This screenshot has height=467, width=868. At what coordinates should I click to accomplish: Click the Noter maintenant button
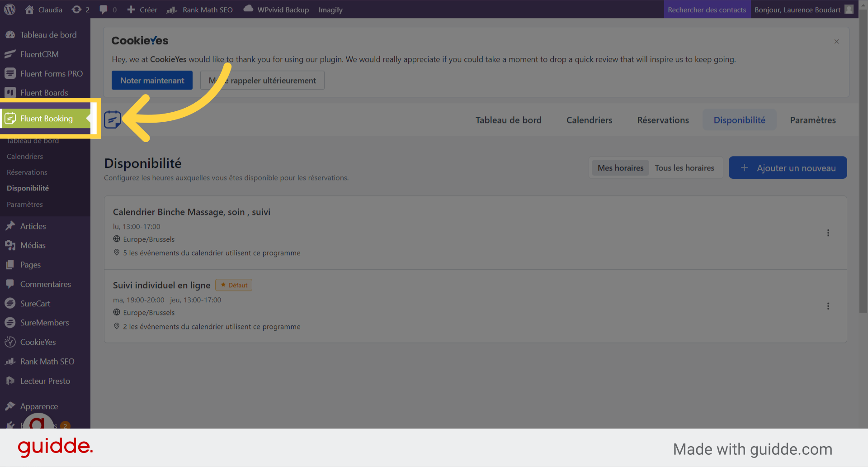152,81
